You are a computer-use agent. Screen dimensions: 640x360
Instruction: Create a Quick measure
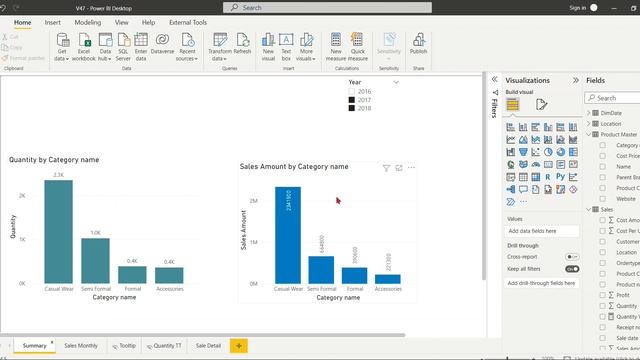click(x=358, y=47)
